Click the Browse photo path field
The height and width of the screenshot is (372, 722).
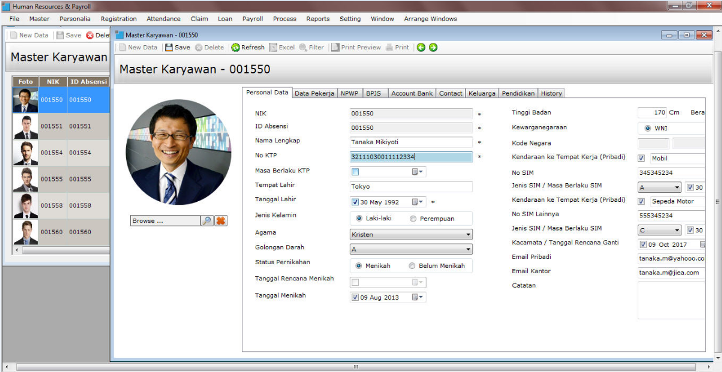click(x=166, y=221)
